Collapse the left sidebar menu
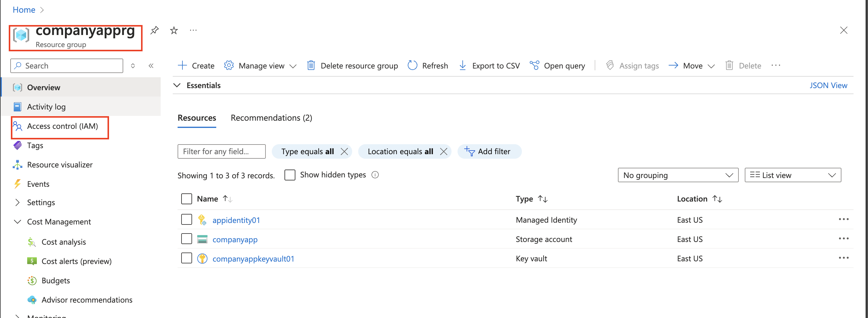Image resolution: width=868 pixels, height=318 pixels. (x=151, y=65)
